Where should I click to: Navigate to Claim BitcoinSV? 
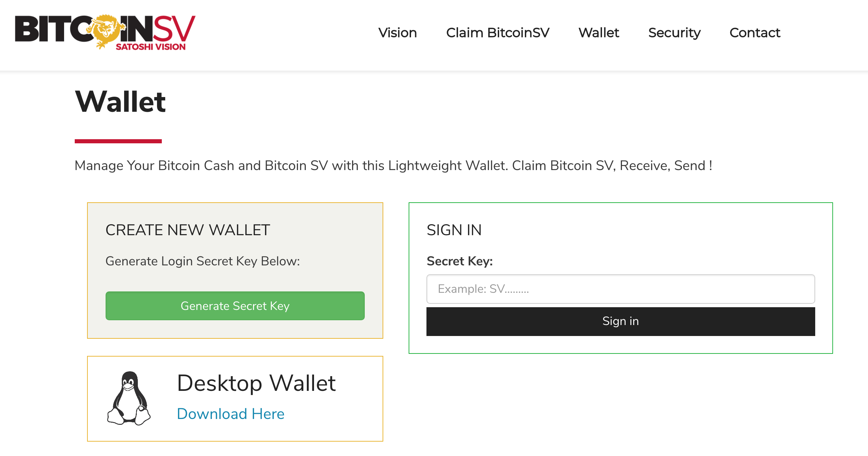click(x=498, y=33)
